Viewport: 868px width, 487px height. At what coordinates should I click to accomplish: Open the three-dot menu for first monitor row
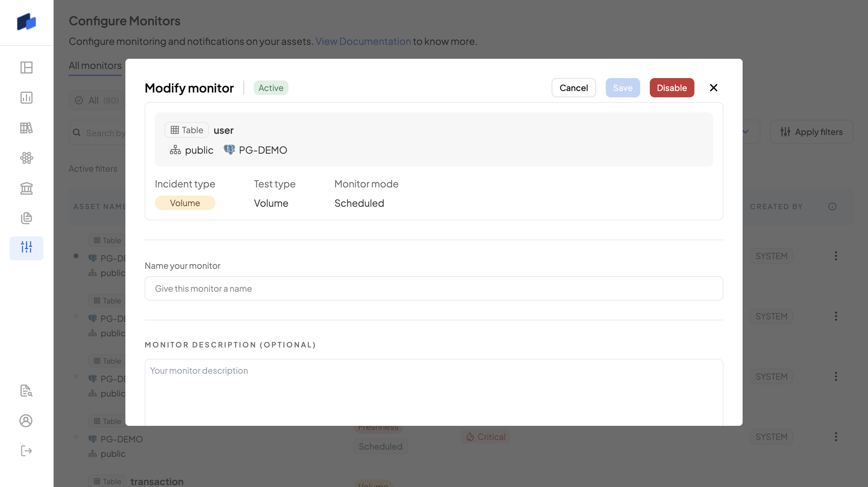point(836,256)
